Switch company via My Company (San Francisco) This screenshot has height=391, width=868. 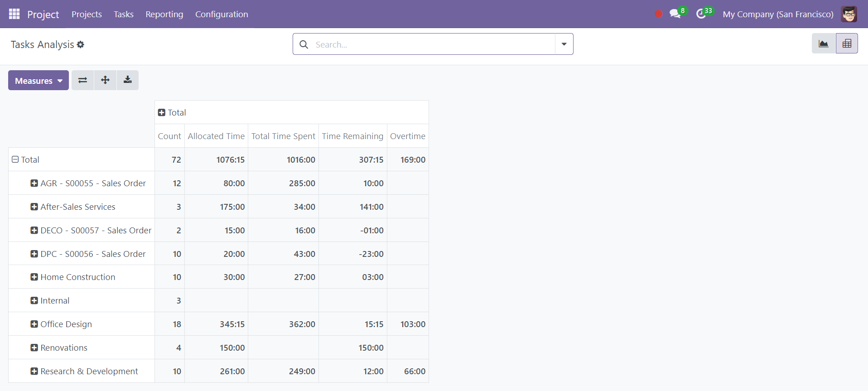point(778,14)
